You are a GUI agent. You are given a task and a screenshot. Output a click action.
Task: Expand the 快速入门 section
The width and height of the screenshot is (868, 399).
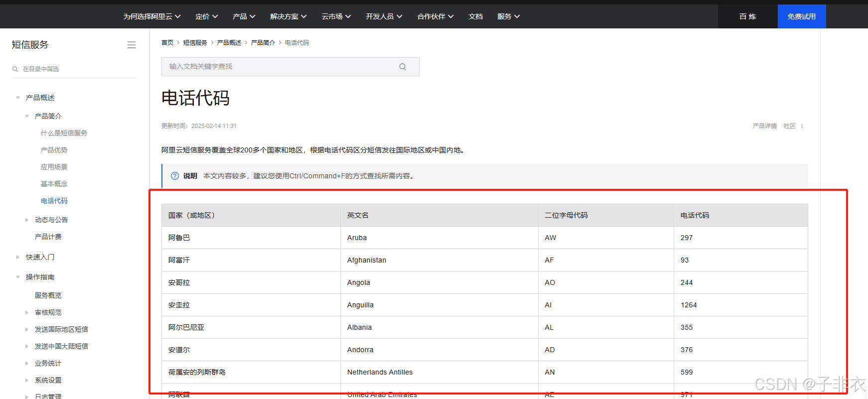(18, 257)
